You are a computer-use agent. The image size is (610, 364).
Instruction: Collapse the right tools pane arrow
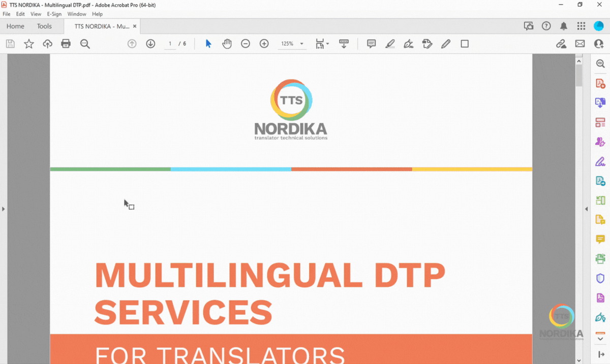[587, 209]
